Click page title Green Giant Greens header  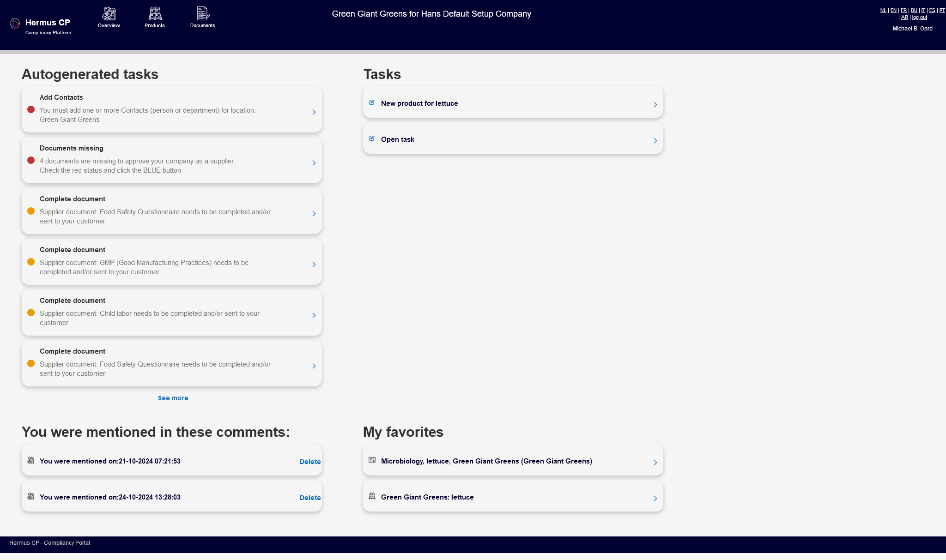point(431,14)
